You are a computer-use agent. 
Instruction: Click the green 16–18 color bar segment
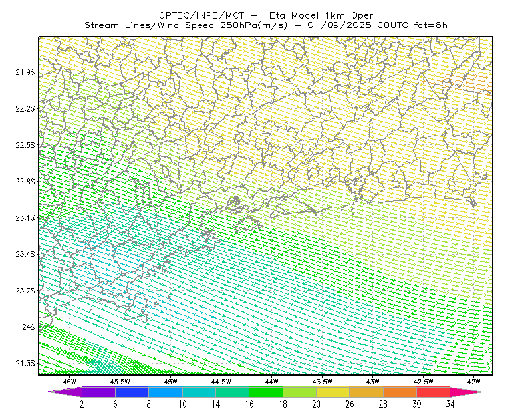coord(266,392)
